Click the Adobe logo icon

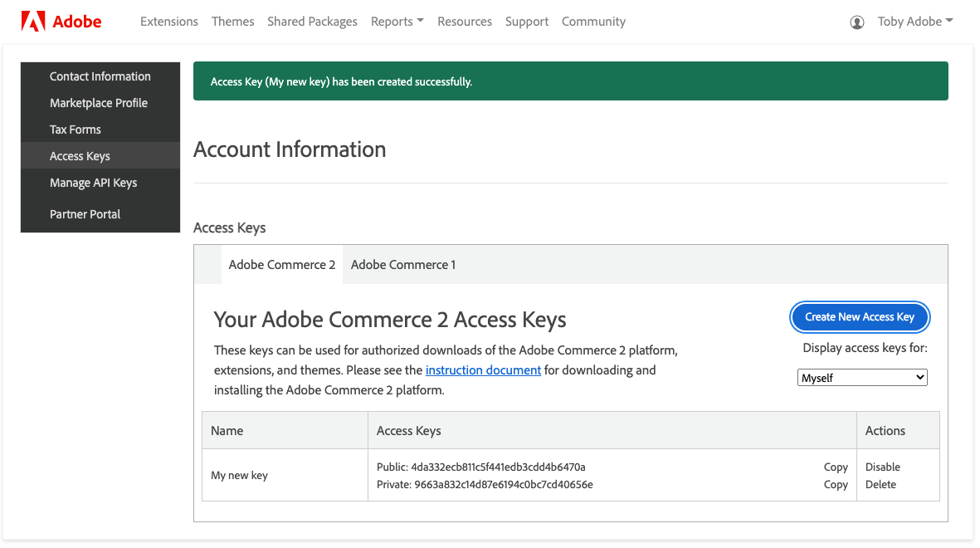tap(33, 22)
